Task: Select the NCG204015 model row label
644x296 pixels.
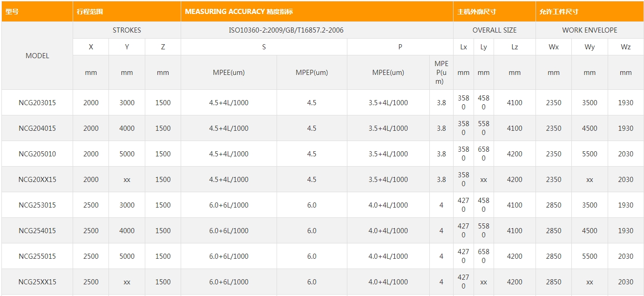Action: coord(37,128)
